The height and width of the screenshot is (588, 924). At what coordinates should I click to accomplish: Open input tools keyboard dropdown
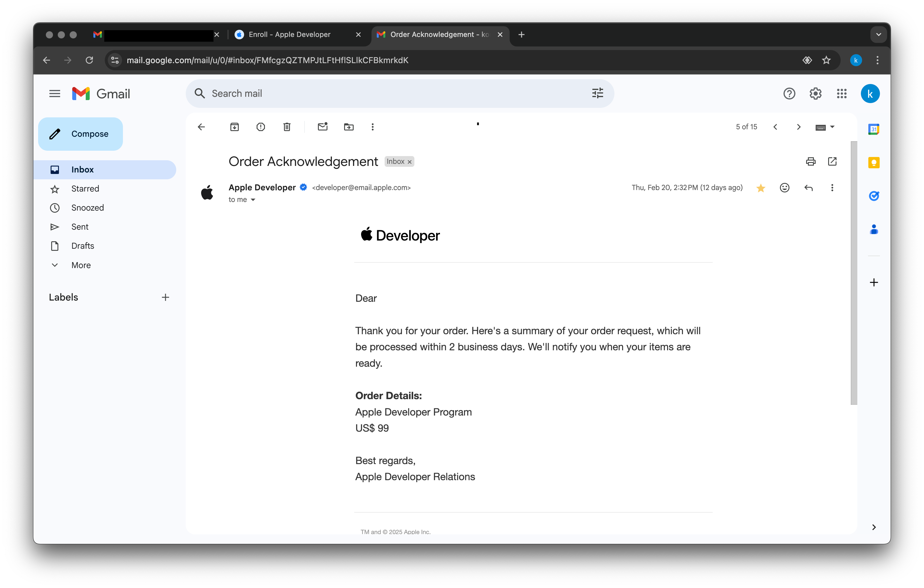(x=825, y=127)
